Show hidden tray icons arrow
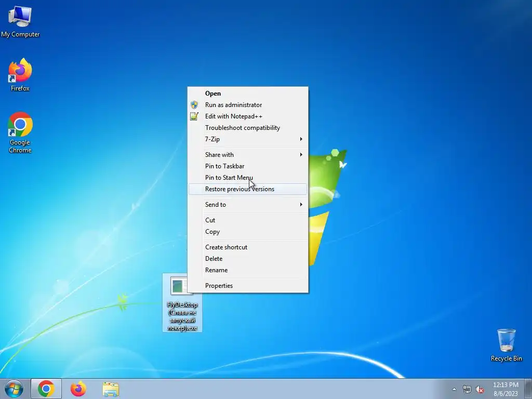This screenshot has width=532, height=399. tap(454, 390)
